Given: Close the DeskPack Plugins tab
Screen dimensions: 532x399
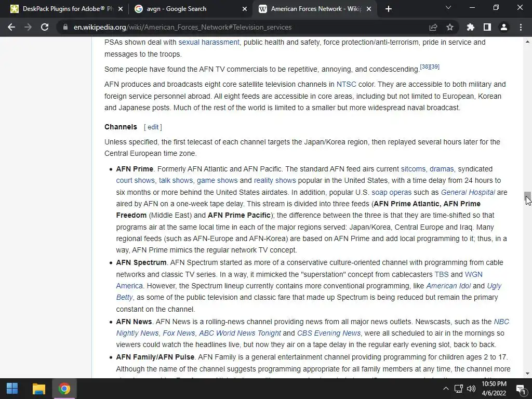Looking at the screenshot, I should click(121, 9).
